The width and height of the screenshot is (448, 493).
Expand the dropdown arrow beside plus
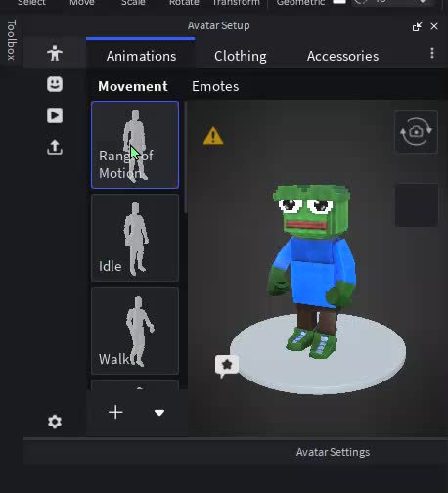[x=159, y=413]
